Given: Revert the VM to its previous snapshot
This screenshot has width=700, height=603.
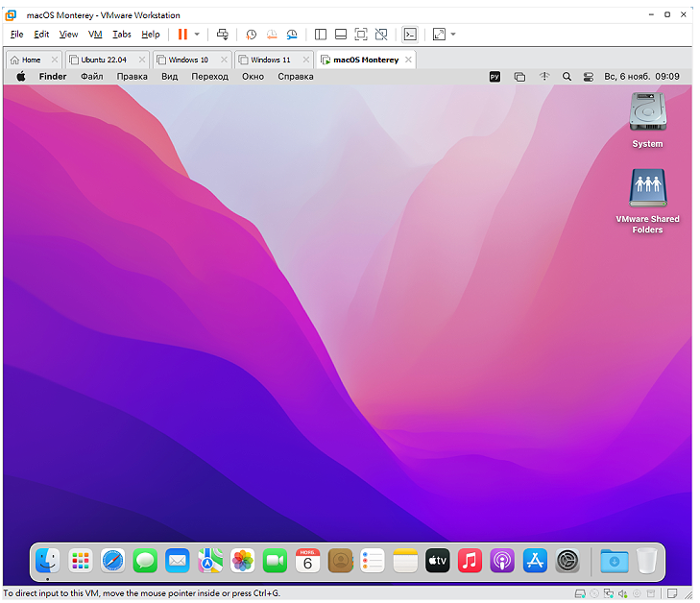Looking at the screenshot, I should 272,35.
